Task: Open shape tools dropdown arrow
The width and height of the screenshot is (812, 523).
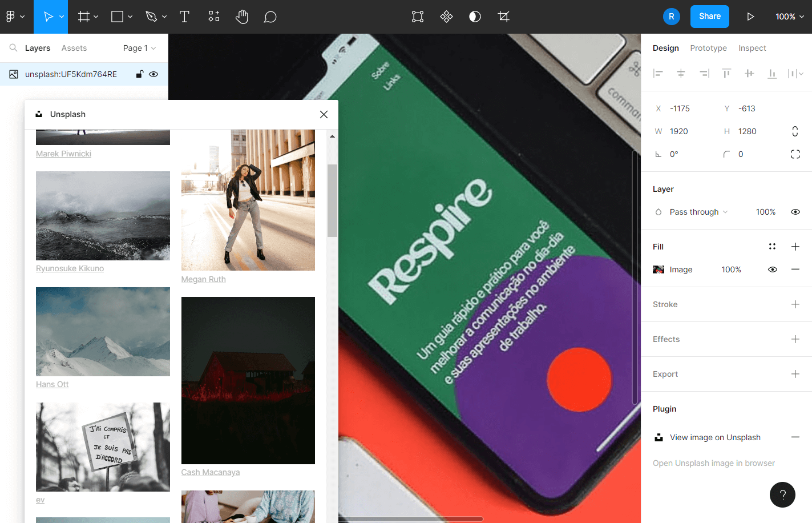Action: click(x=130, y=17)
